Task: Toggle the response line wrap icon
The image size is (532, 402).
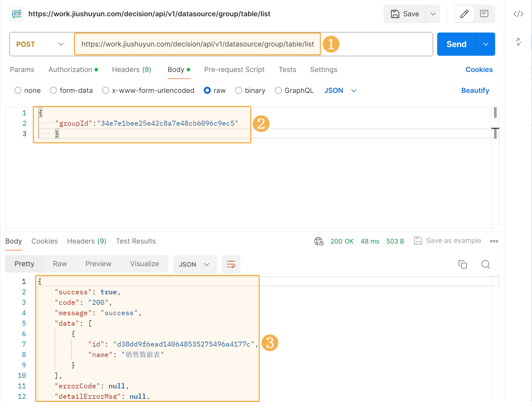Action: tap(231, 264)
